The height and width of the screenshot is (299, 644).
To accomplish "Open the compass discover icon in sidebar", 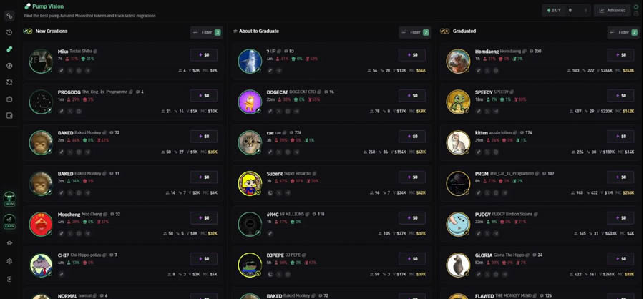I will 9,66.
